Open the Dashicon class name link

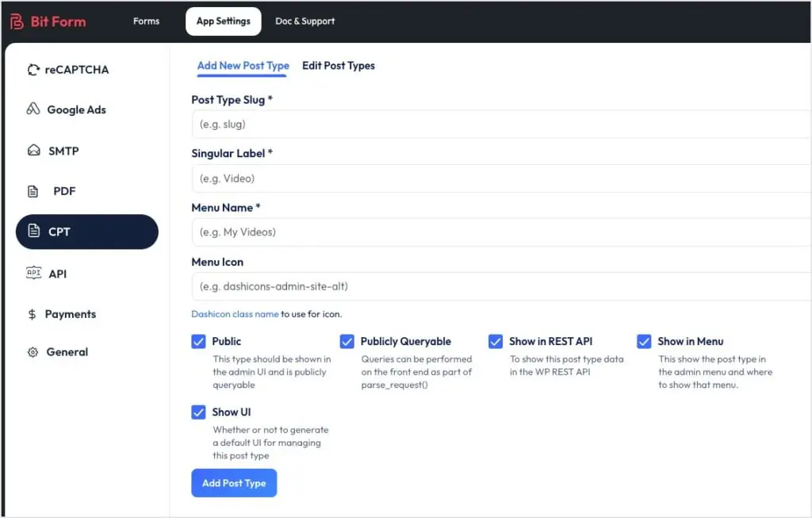click(234, 313)
